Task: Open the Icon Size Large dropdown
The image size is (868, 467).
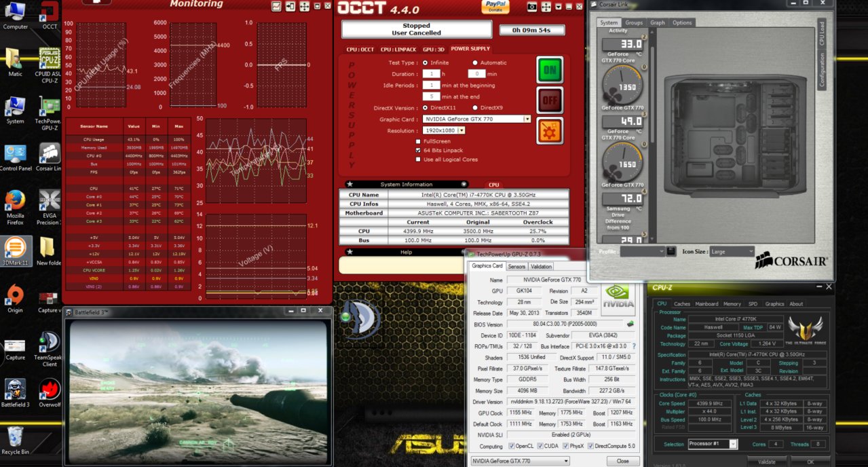Action: pyautogui.click(x=732, y=251)
